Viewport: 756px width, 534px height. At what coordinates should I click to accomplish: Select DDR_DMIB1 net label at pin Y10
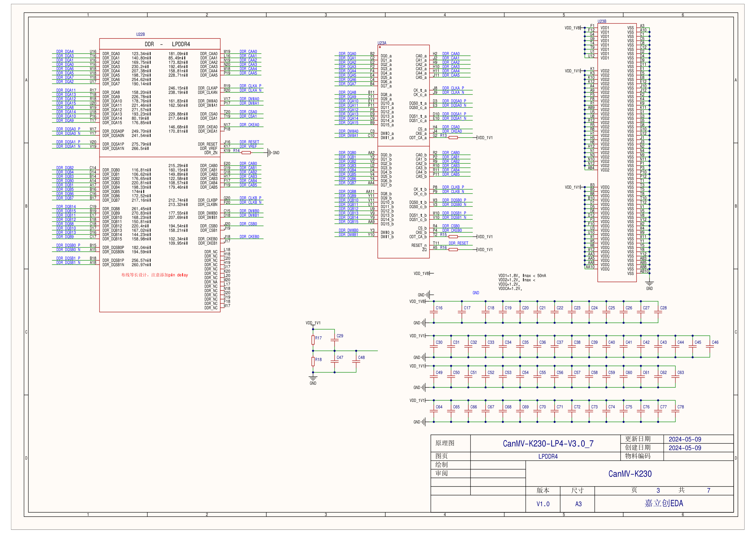[x=348, y=235]
